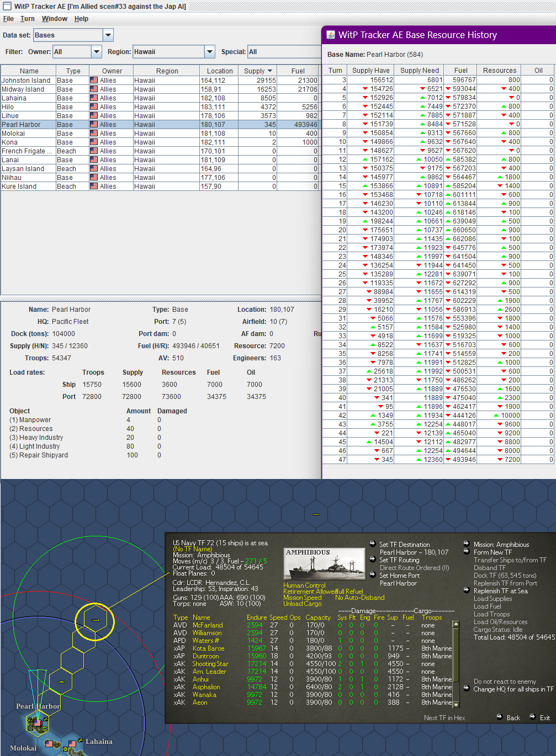Image resolution: width=556 pixels, height=756 pixels.
Task: Click the Allies flag in Pearl Harbor row
Action: [94, 124]
